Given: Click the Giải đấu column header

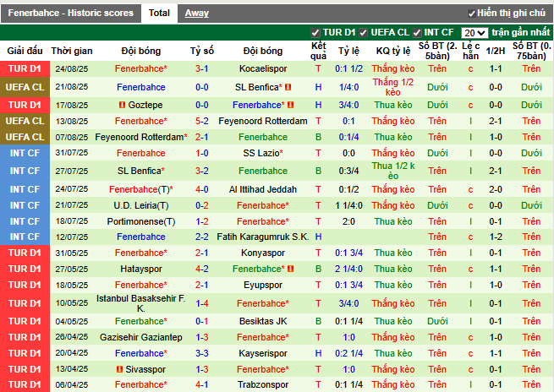Looking at the screenshot, I should (25, 51).
